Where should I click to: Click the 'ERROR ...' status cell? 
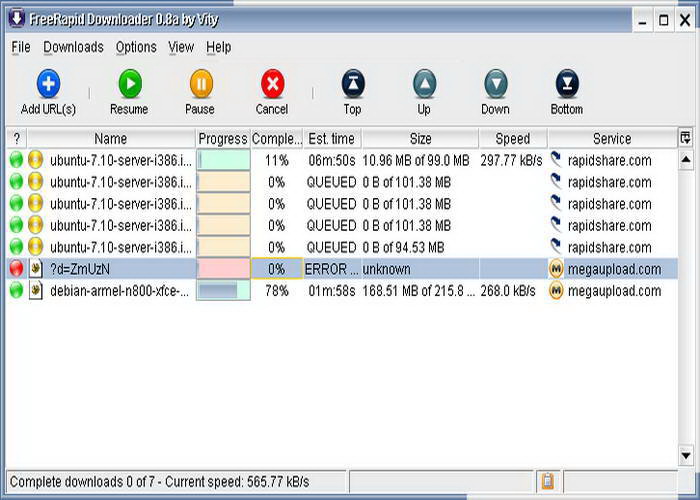pyautogui.click(x=332, y=269)
